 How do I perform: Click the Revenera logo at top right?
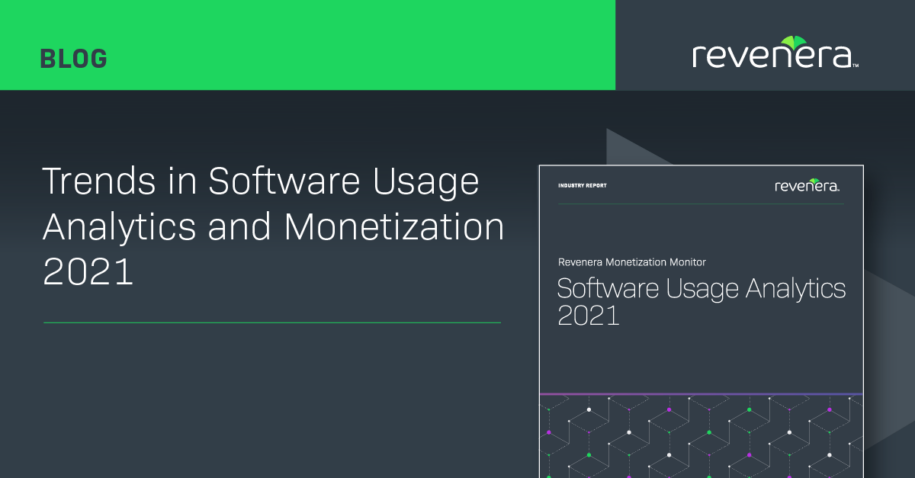[x=775, y=53]
